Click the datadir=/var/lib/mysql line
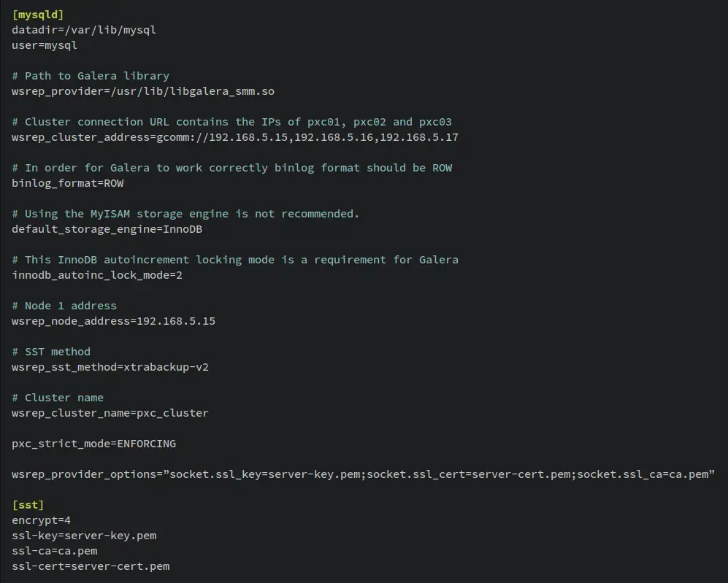 pyautogui.click(x=84, y=30)
